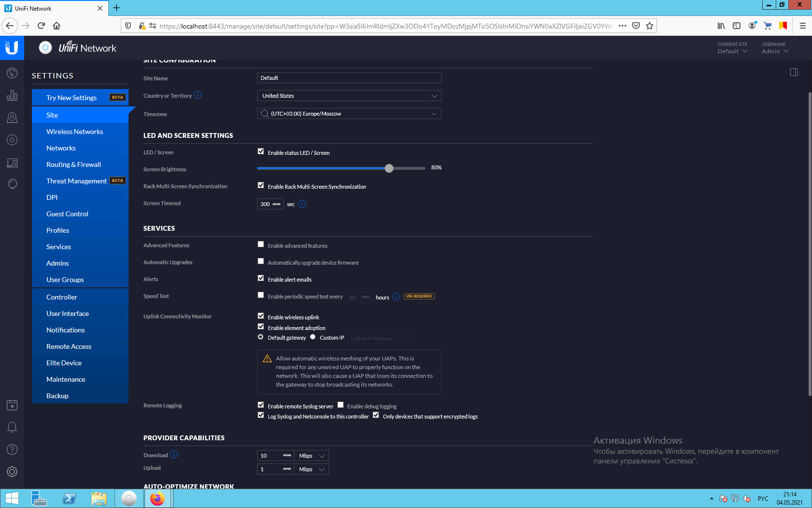Adjust Upload value stepper

tap(287, 469)
